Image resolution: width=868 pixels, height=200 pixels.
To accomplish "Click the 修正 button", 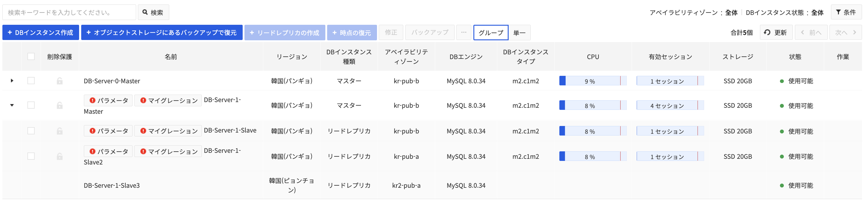I will pyautogui.click(x=391, y=33).
